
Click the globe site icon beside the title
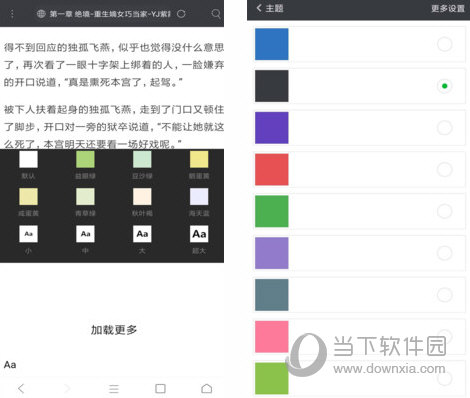tap(41, 14)
